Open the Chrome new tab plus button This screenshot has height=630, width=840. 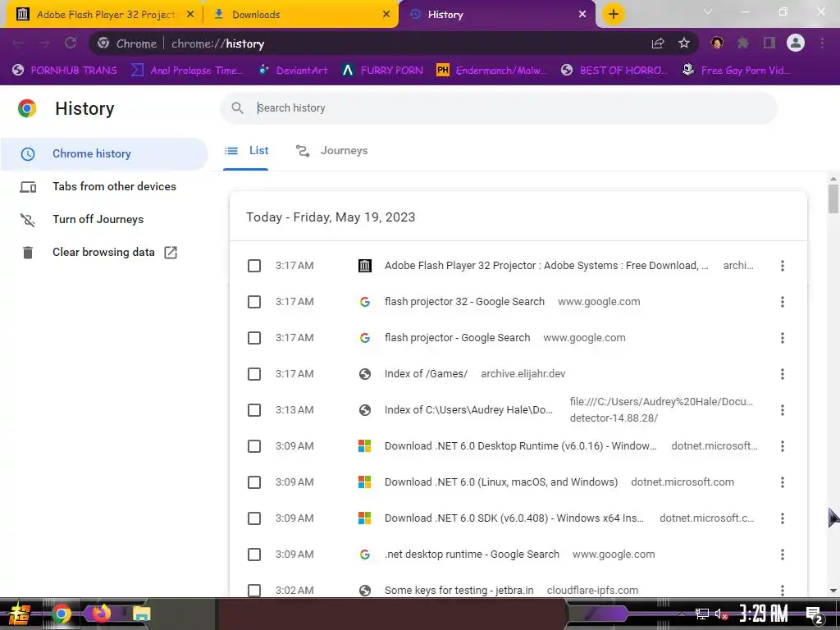614,14
